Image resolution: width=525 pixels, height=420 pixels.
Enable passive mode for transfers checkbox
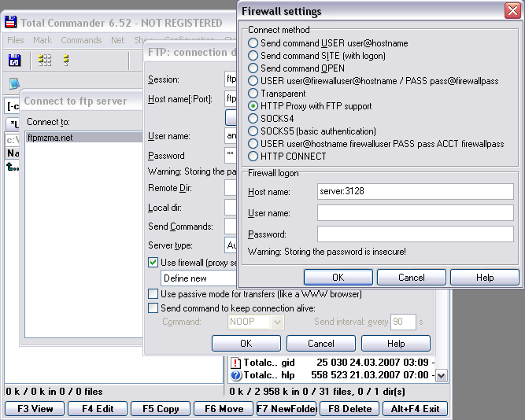point(153,294)
